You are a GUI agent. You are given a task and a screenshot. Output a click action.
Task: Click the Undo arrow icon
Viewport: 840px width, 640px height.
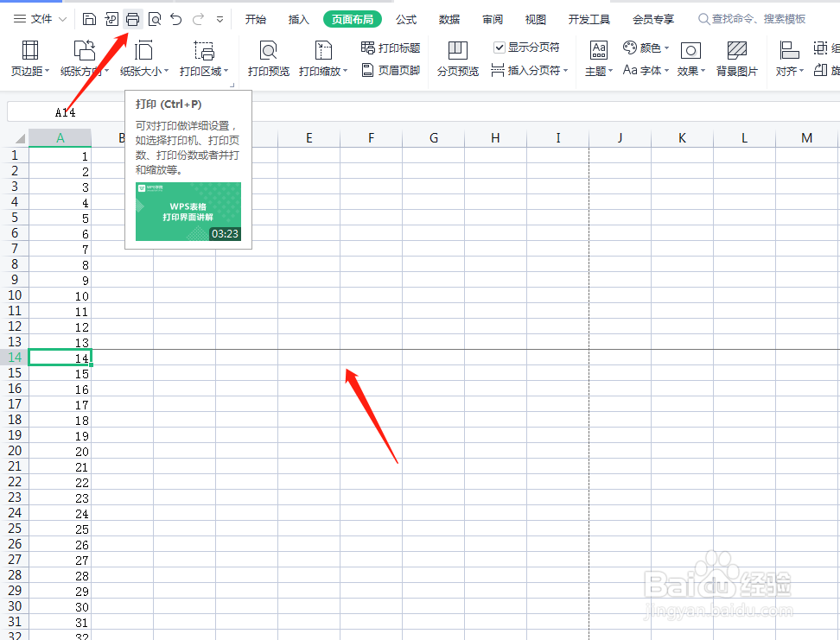pos(175,20)
